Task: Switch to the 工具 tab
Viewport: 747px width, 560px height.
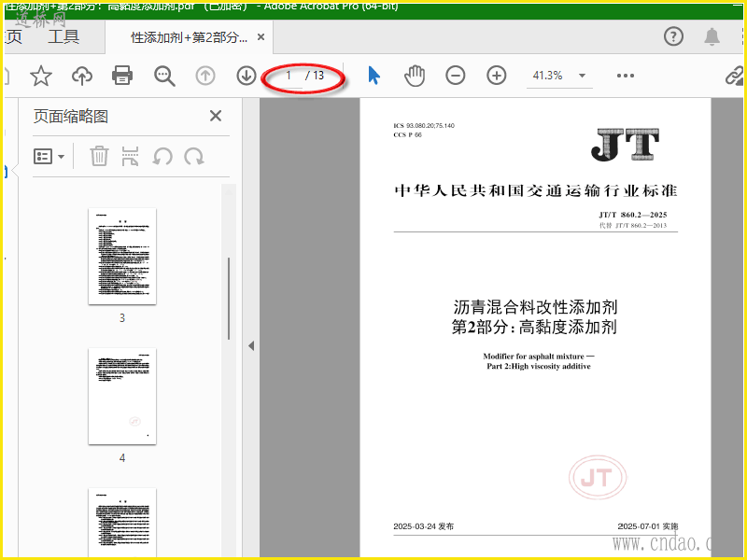Action: (x=63, y=36)
